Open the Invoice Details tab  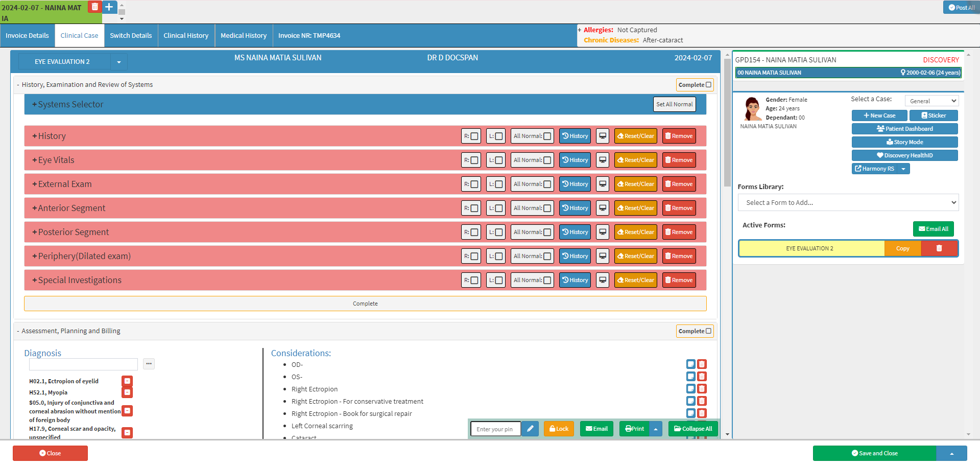27,36
